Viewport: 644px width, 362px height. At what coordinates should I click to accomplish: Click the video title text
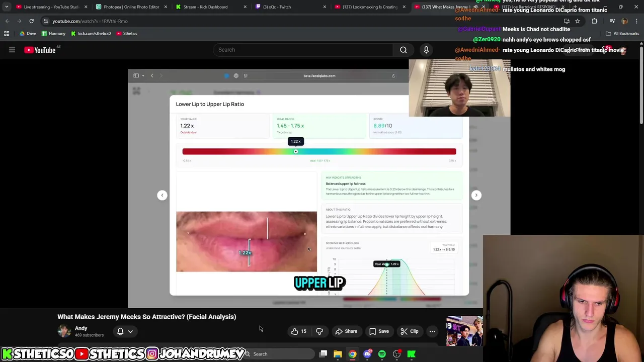pyautogui.click(x=146, y=317)
